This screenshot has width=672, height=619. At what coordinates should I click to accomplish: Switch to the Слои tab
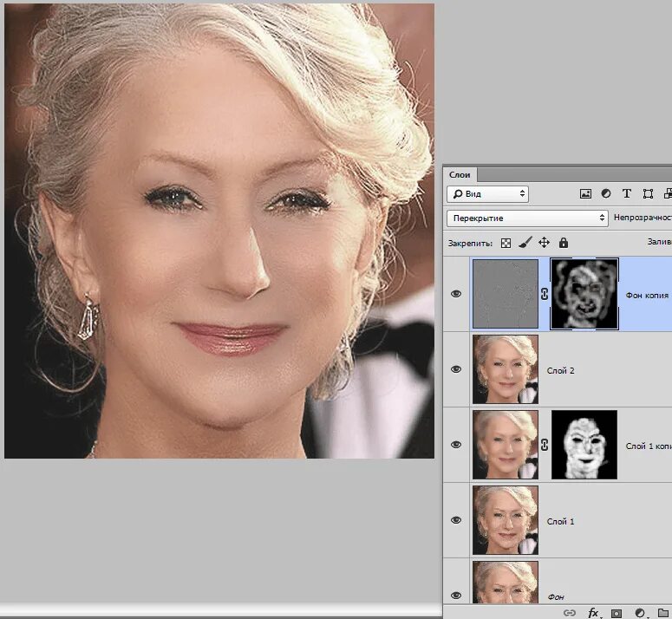460,175
